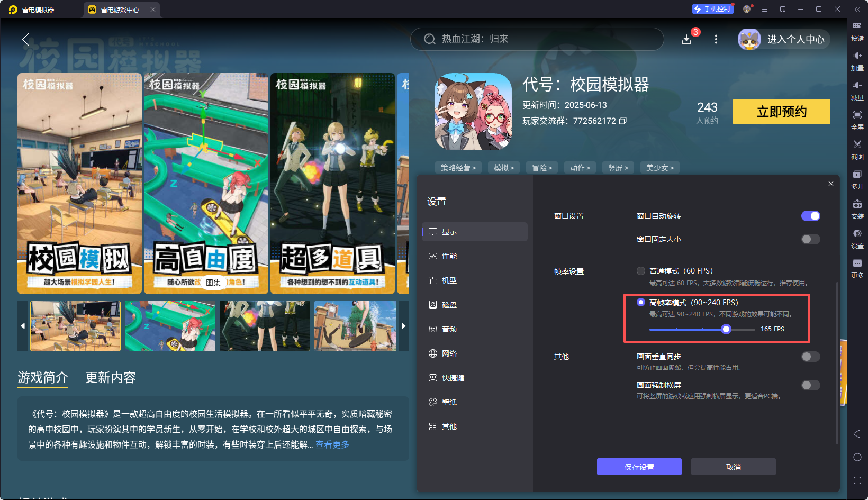Select 高帧率模式 (90~240 FPS) radio button

(x=641, y=302)
